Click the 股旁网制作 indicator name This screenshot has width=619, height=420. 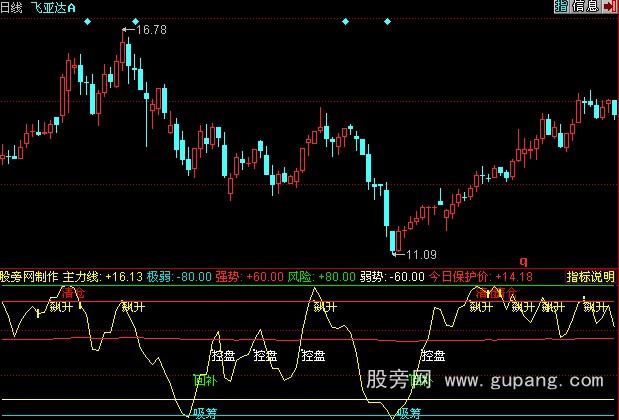[29, 276]
